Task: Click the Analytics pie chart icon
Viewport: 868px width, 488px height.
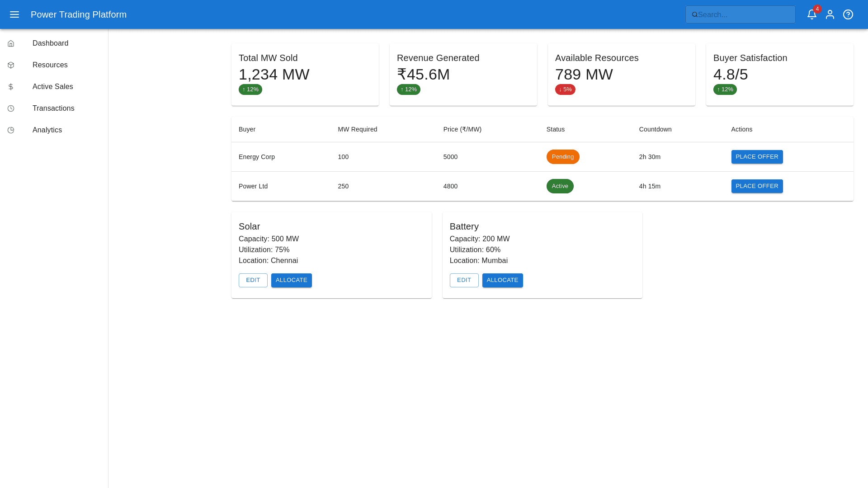Action: coord(11,130)
